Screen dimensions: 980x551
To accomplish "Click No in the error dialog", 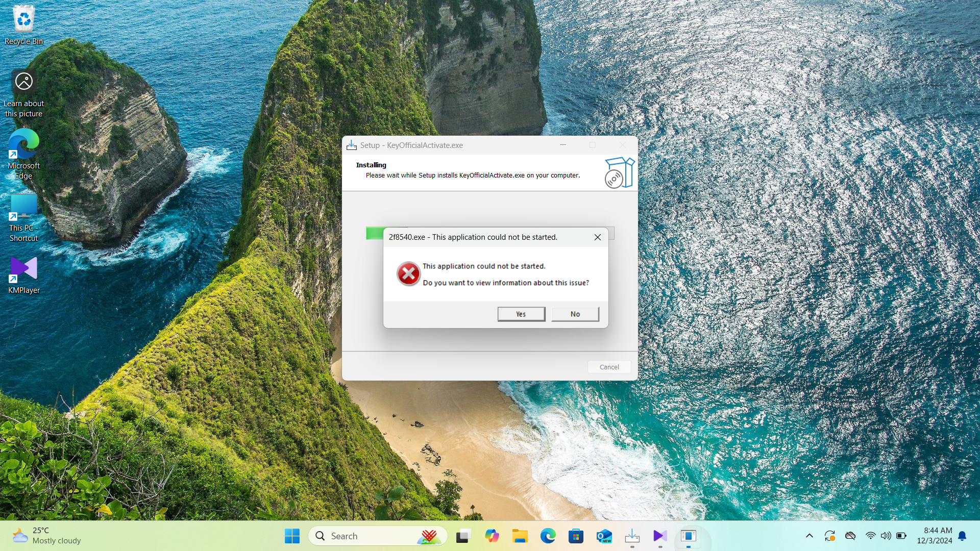I will [x=575, y=314].
